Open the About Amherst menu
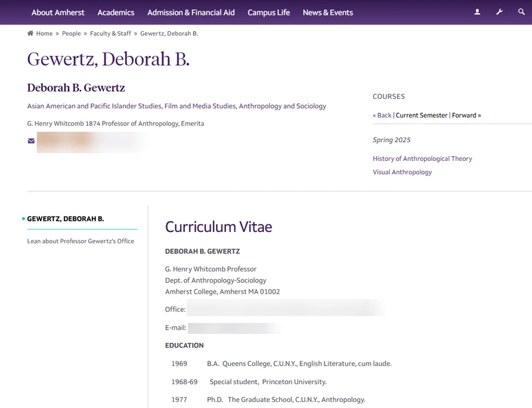The height and width of the screenshot is (408, 532). (x=58, y=13)
